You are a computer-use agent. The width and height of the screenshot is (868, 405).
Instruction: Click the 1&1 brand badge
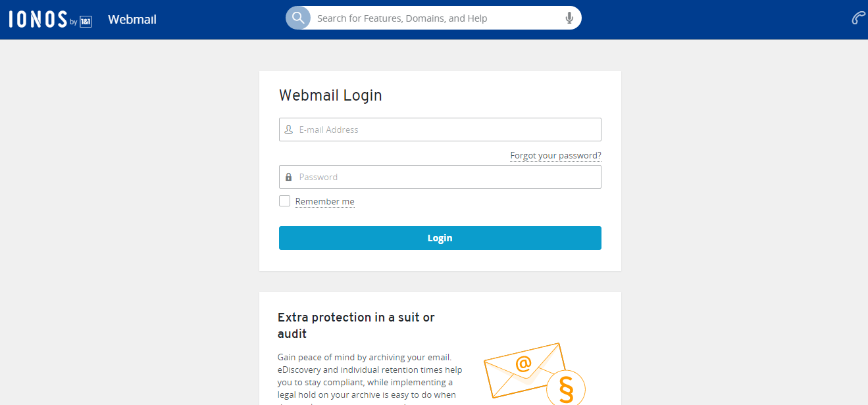pyautogui.click(x=86, y=22)
